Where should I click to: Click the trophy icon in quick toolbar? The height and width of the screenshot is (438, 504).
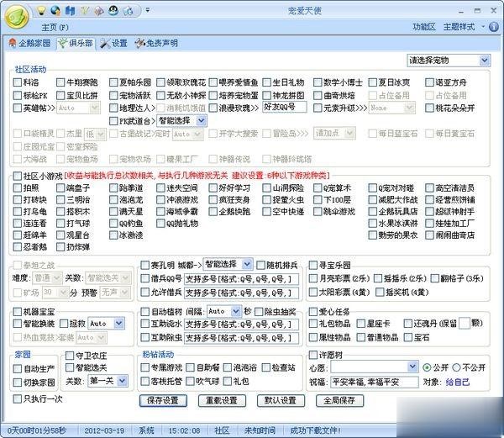83,10
